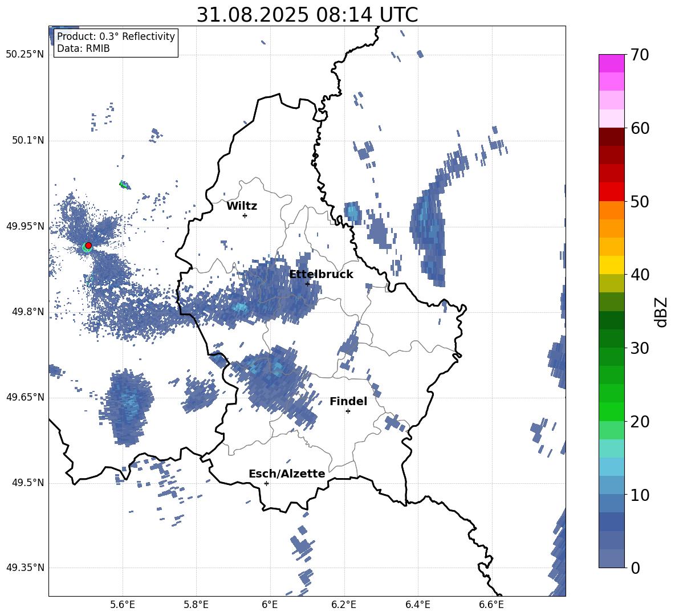Viewport: 675px width, 616px height.
Task: Click the 49.35°N latitude label
Action: coord(25,568)
